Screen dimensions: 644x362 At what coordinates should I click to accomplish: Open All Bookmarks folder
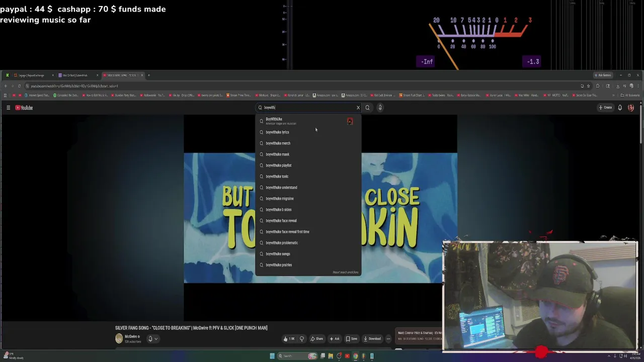[x=631, y=95]
